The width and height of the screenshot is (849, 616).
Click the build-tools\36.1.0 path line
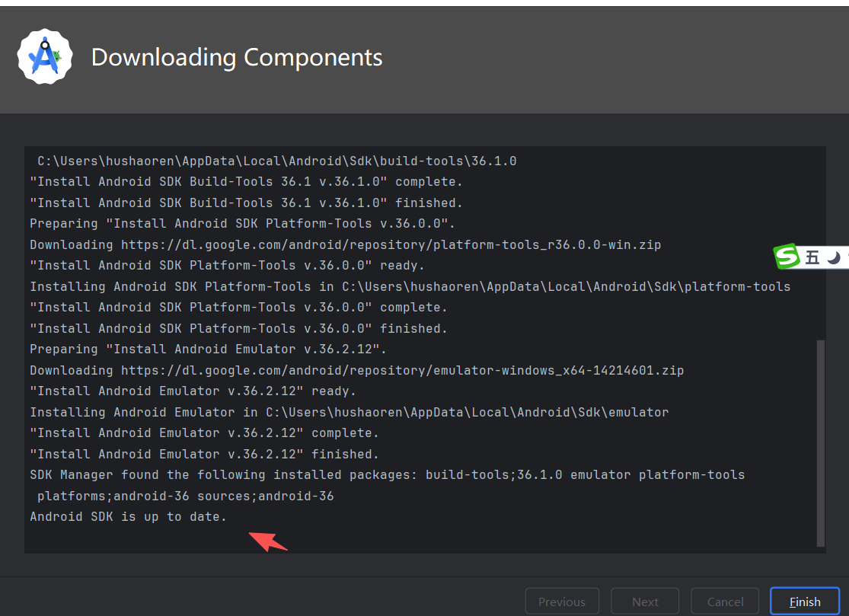[276, 161]
